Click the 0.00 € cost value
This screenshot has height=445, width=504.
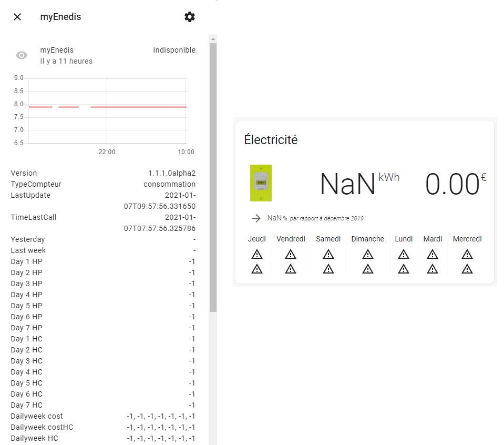[456, 184]
